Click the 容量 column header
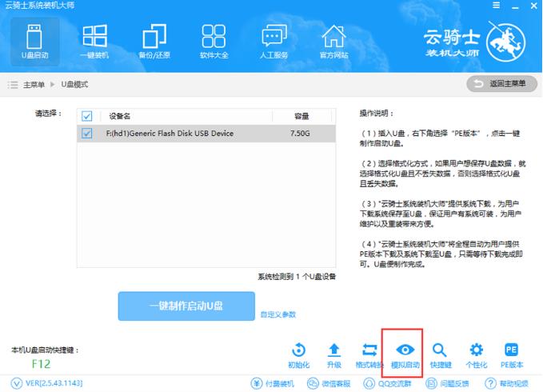The image size is (543, 392). click(x=301, y=116)
